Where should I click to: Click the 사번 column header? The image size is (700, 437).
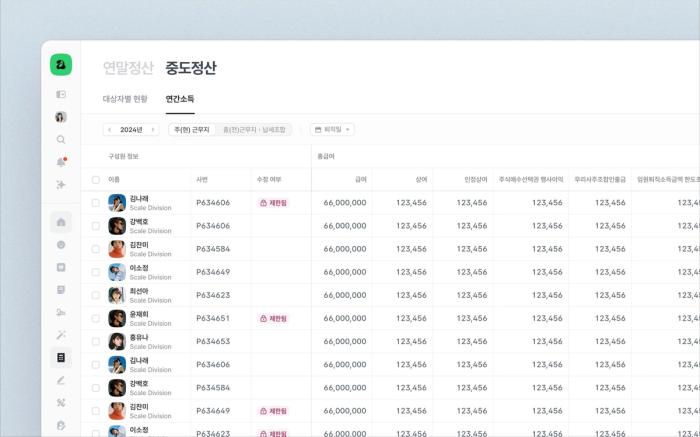pyautogui.click(x=202, y=179)
